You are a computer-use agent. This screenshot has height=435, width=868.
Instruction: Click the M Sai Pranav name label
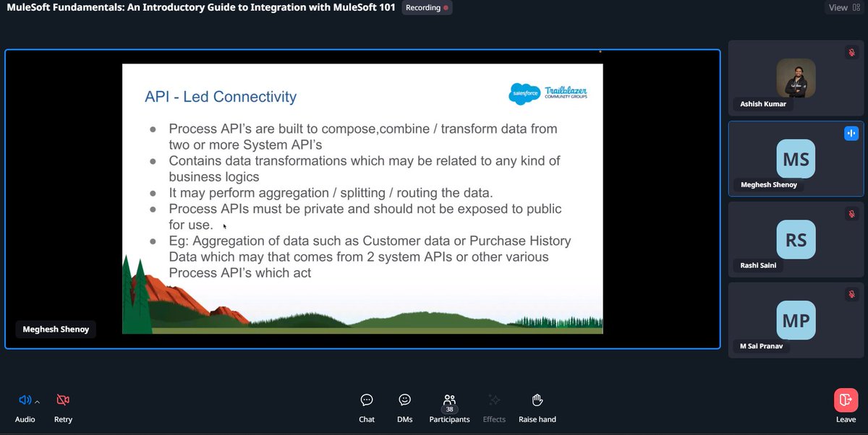(763, 346)
